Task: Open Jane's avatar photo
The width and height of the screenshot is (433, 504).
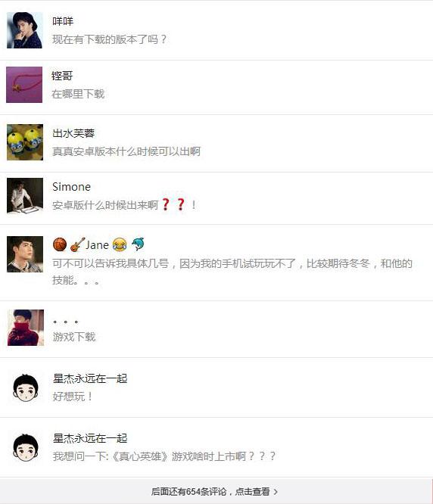Action: click(25, 254)
